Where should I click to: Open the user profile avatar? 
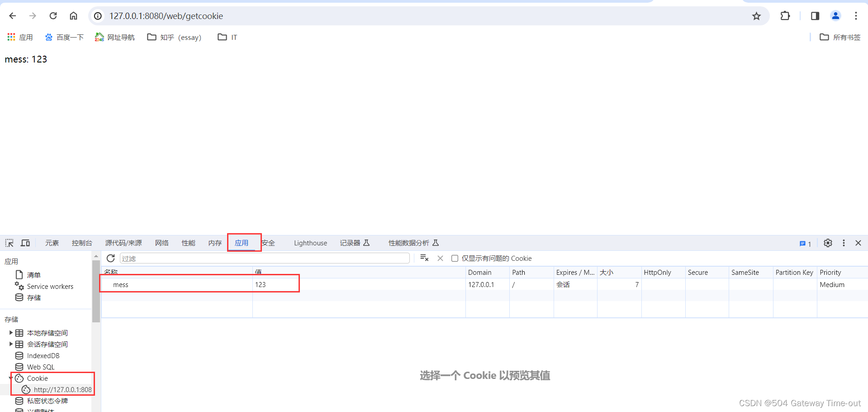pyautogui.click(x=835, y=16)
